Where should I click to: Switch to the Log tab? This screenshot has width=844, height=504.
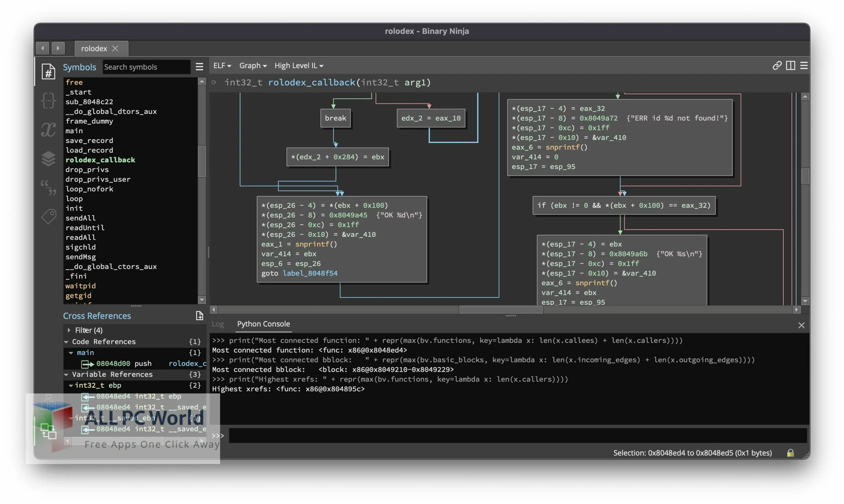(218, 324)
